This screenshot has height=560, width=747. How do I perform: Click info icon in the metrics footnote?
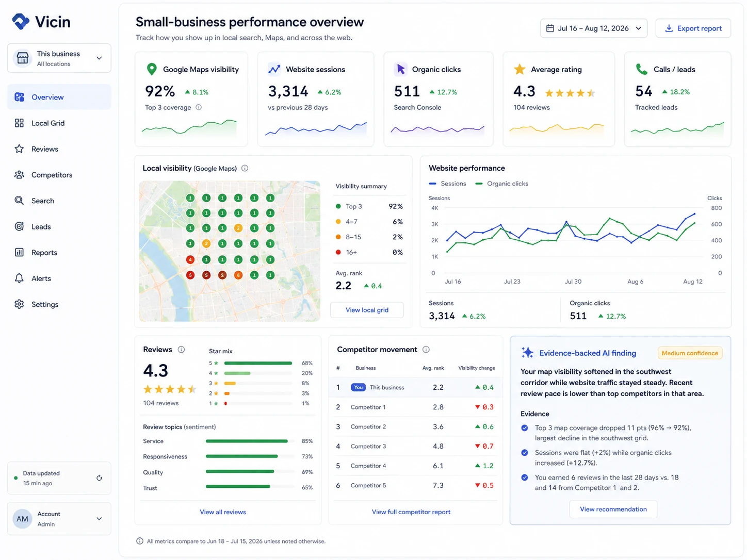coord(139,541)
